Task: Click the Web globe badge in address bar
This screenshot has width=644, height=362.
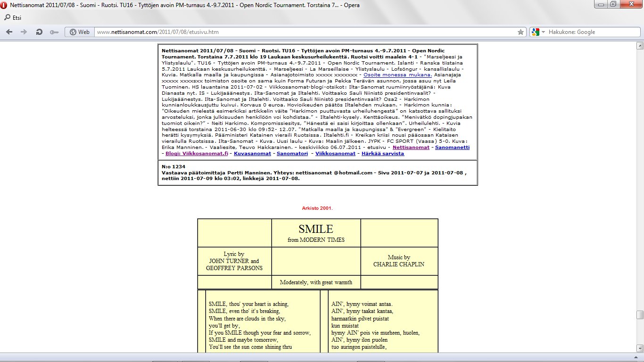Action: 80,32
